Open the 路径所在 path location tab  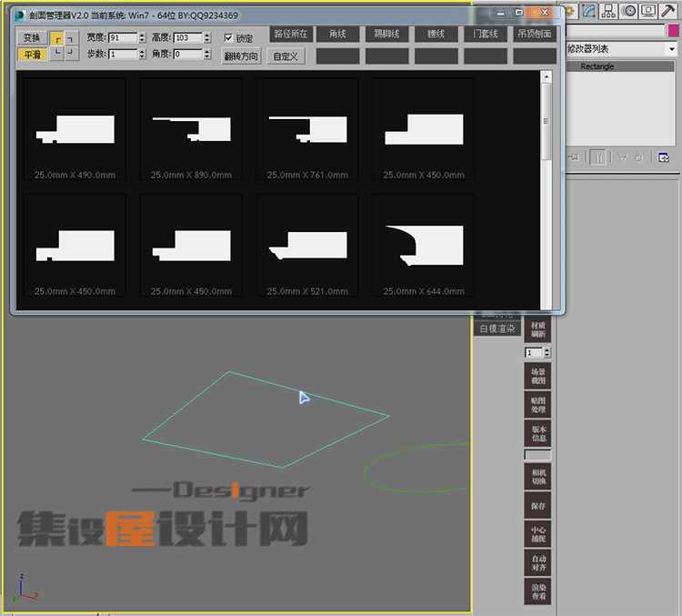tap(291, 34)
